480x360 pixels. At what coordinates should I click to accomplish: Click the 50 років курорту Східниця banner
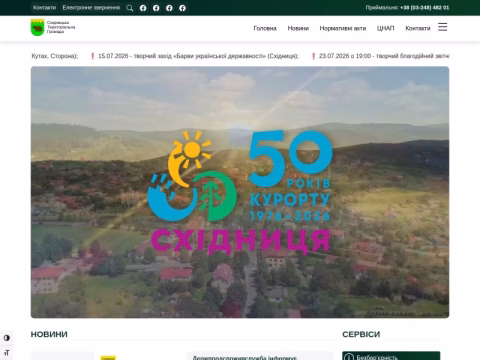[x=240, y=192]
